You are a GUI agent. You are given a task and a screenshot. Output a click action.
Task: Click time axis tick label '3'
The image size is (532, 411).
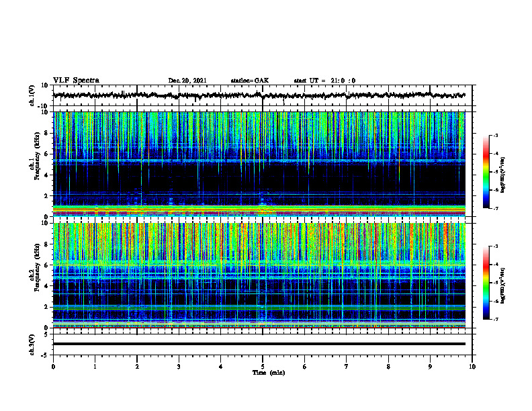[179, 367]
